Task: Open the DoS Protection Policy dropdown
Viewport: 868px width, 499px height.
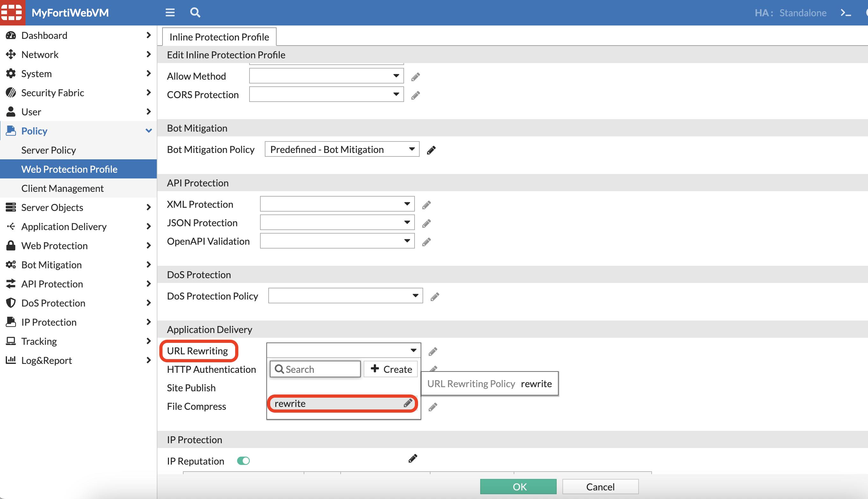Action: pyautogui.click(x=345, y=296)
